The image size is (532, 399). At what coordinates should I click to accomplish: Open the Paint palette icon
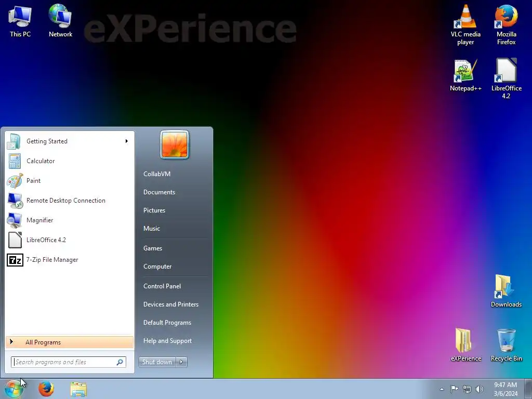(x=15, y=180)
